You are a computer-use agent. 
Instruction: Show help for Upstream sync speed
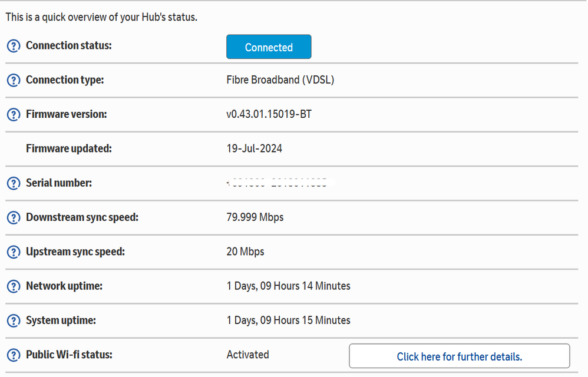pos(14,252)
